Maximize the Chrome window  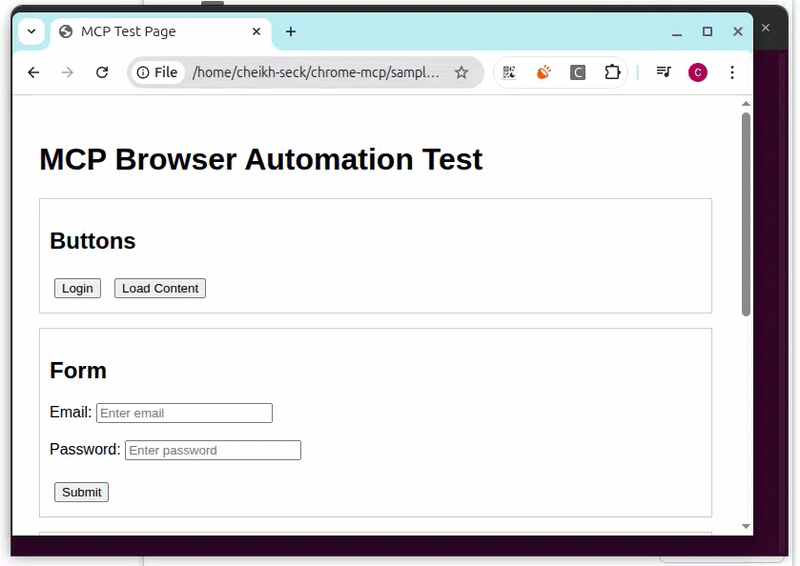707,32
